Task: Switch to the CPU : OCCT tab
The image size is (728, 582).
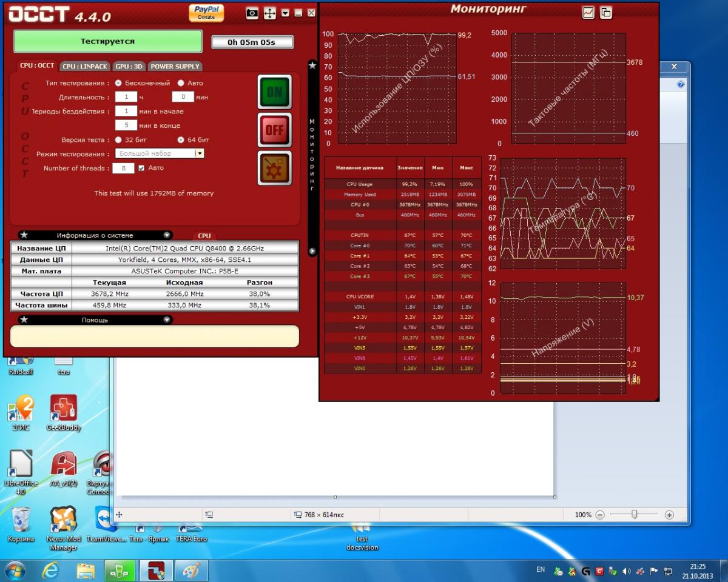Action: (37, 65)
